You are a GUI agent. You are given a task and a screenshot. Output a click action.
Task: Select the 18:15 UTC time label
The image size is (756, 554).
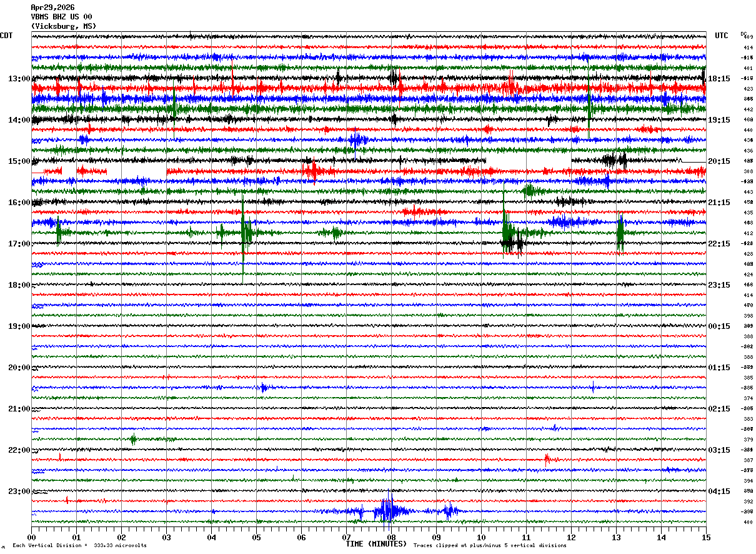[x=719, y=79]
